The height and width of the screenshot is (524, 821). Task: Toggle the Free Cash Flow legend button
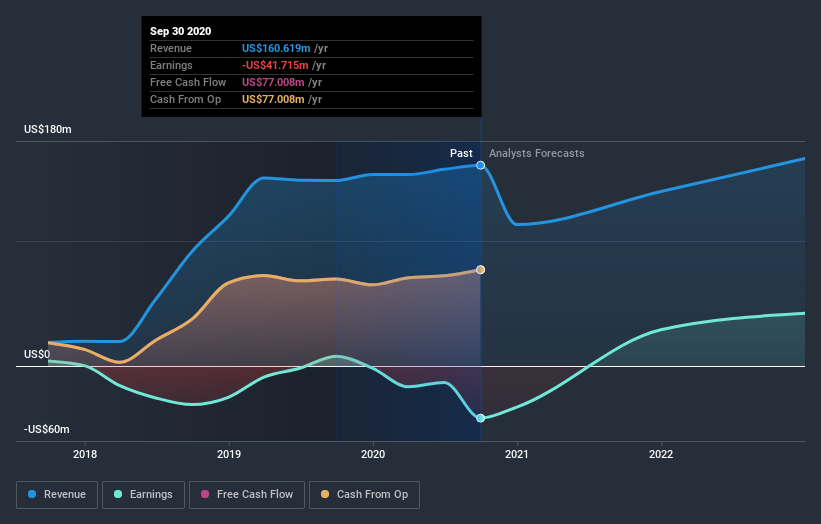[247, 495]
